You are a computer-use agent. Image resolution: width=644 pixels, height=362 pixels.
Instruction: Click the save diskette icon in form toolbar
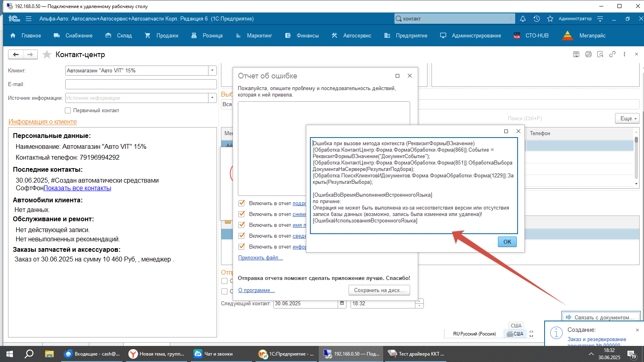[x=576, y=54]
